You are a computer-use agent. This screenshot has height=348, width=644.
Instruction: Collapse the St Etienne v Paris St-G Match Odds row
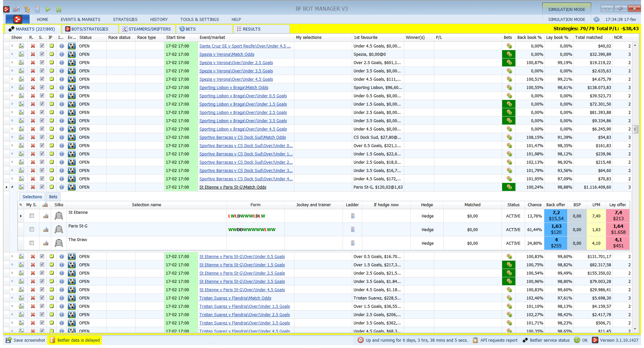12,187
